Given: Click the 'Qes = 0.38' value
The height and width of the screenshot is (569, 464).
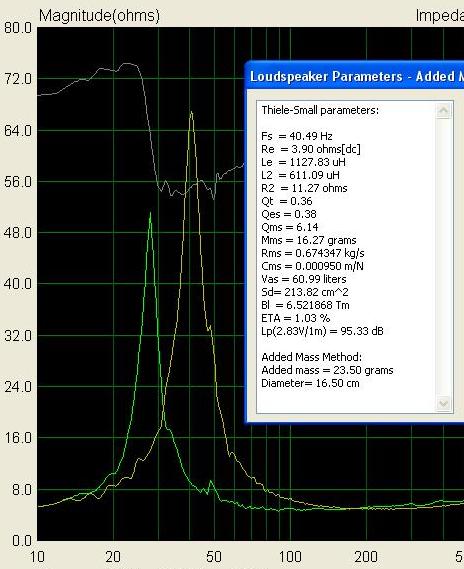Looking at the screenshot, I should coord(289,214).
